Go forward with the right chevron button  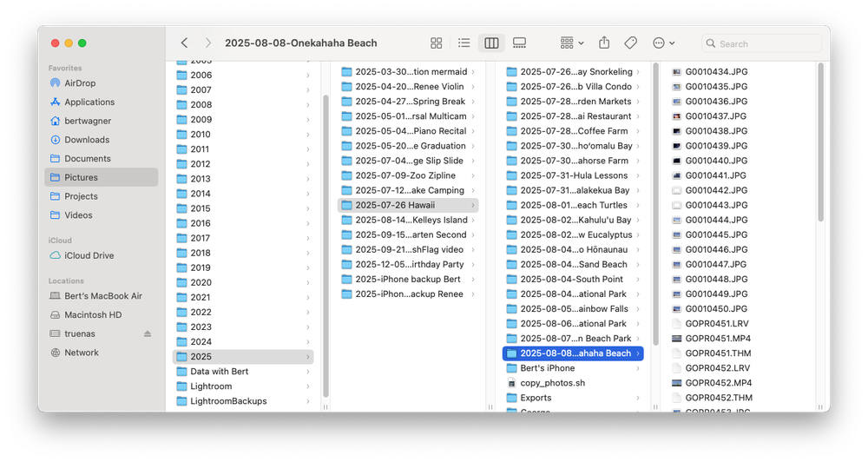pyautogui.click(x=208, y=43)
